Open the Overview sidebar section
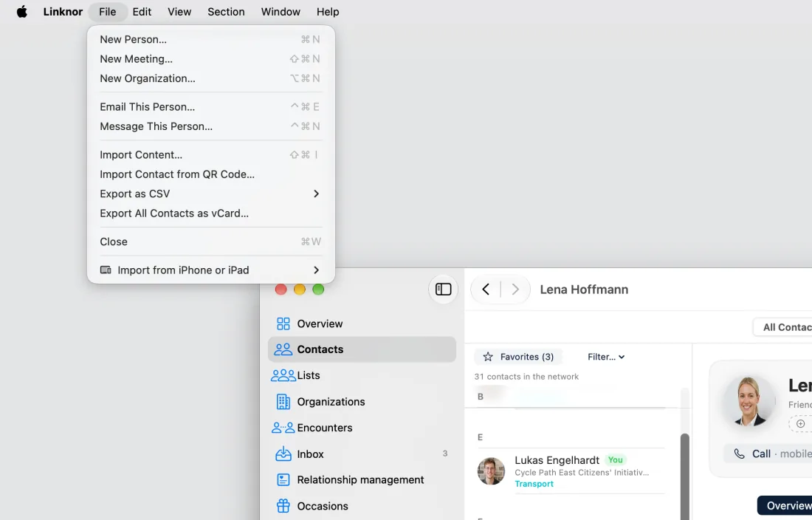 (x=362, y=324)
